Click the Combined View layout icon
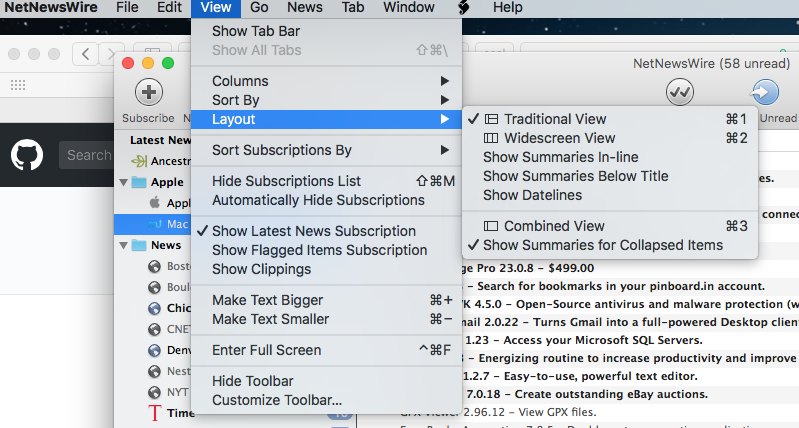The image size is (799, 428). tap(491, 226)
